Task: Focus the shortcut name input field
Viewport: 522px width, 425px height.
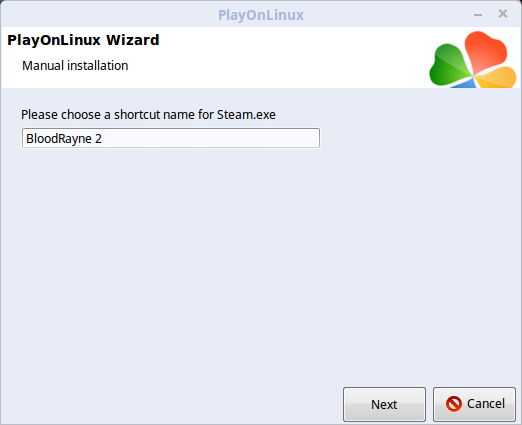Action: coord(171,138)
